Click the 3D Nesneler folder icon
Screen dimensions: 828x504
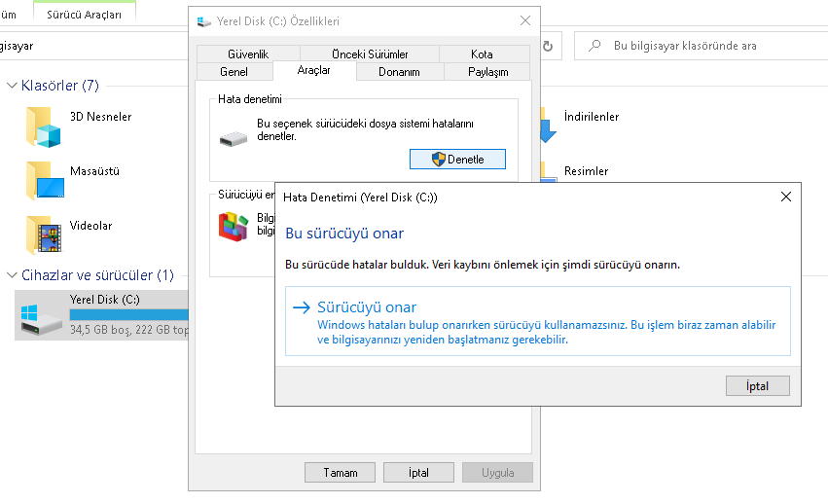(44, 127)
